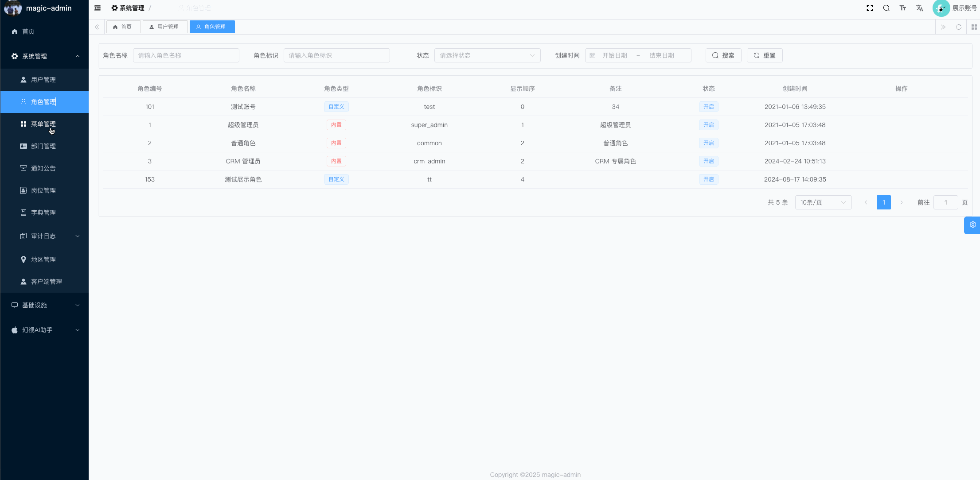This screenshot has width=980, height=480.
Task: Refresh page via tab bar icon
Action: click(x=958, y=27)
